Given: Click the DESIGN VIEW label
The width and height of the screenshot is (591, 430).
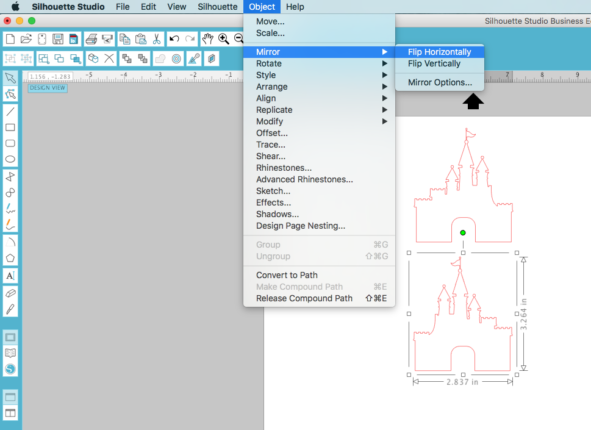Looking at the screenshot, I should [47, 88].
